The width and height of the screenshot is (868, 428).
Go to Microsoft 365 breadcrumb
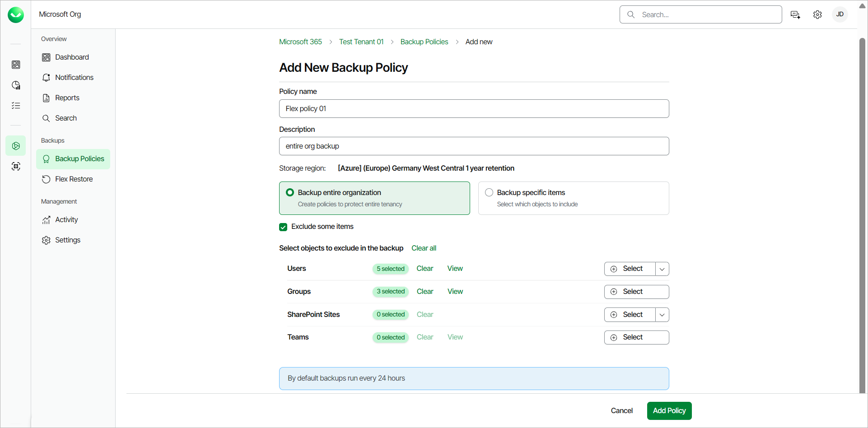coord(300,42)
